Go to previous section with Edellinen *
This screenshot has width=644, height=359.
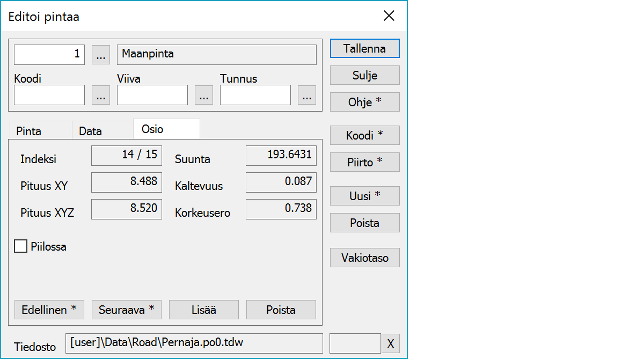(x=49, y=310)
